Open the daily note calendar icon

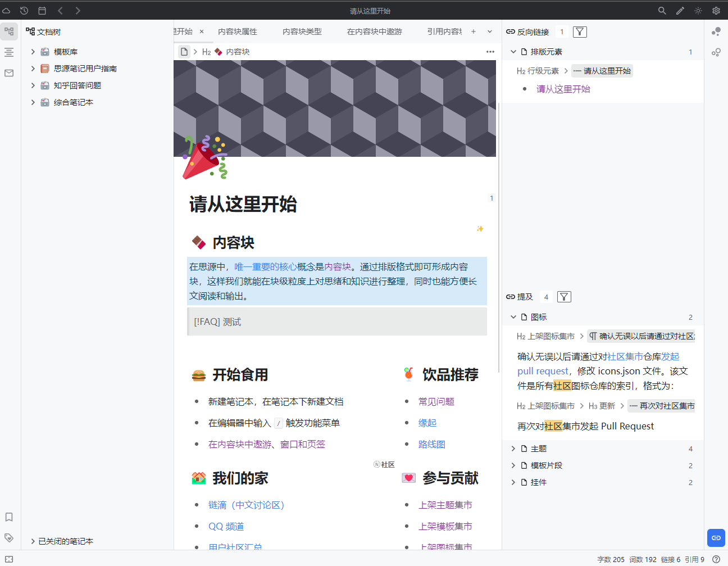pyautogui.click(x=42, y=11)
